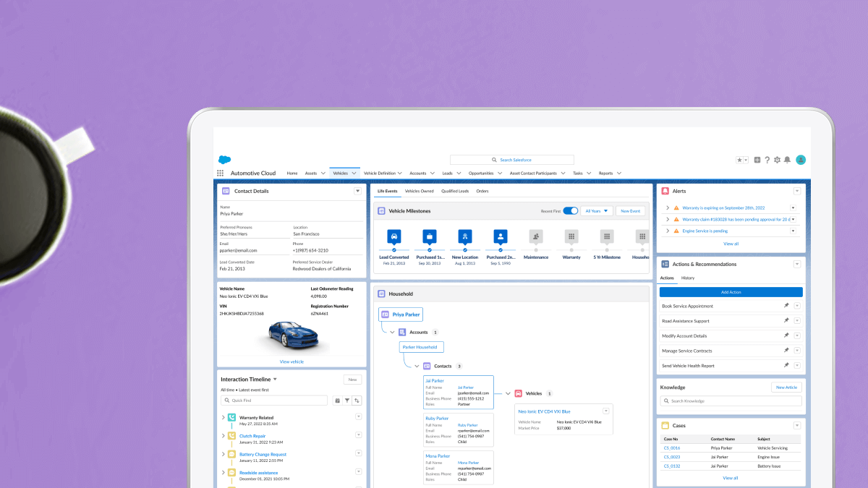The image size is (868, 488).
Task: Expand the Engine Service is pending alert
Action: [x=668, y=231]
